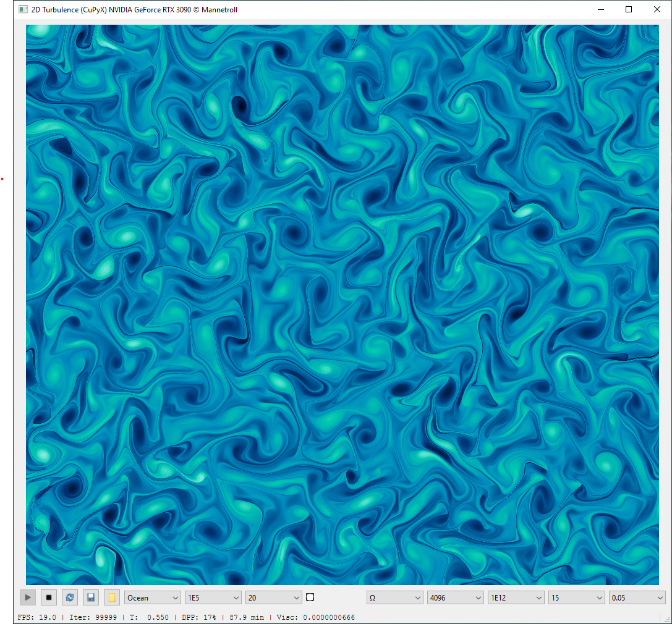Screen dimensions: 672x624
Task: Expand the 1E12 dropdown
Action: click(x=516, y=597)
